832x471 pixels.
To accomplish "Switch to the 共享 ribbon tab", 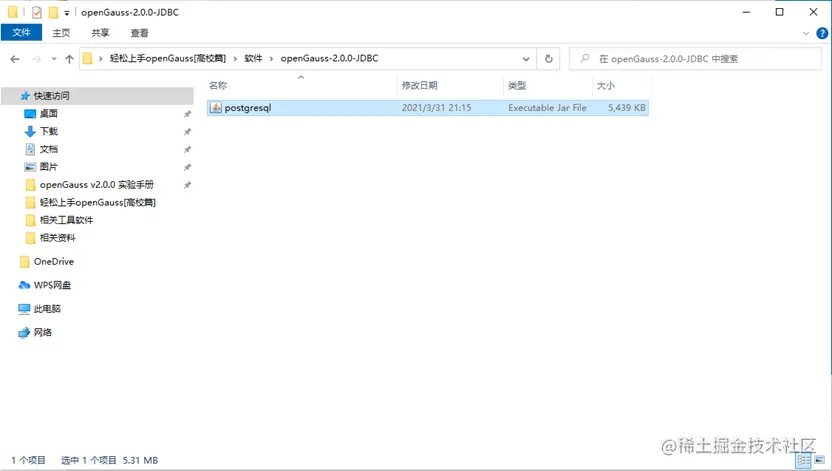I will coord(100,33).
